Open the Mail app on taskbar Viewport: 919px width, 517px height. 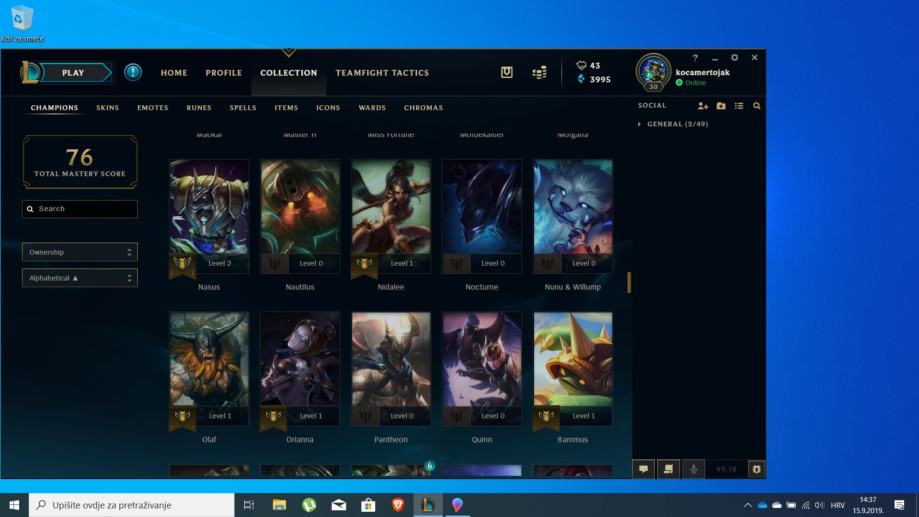coord(339,505)
